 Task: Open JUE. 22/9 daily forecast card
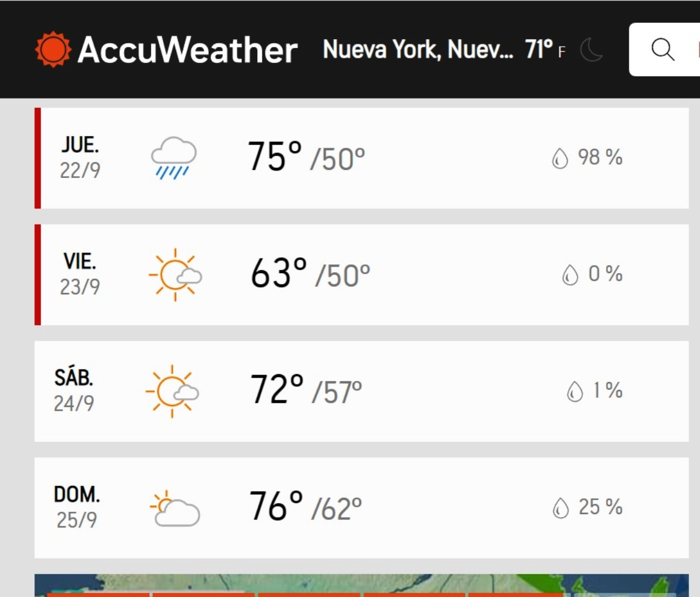pos(362,158)
